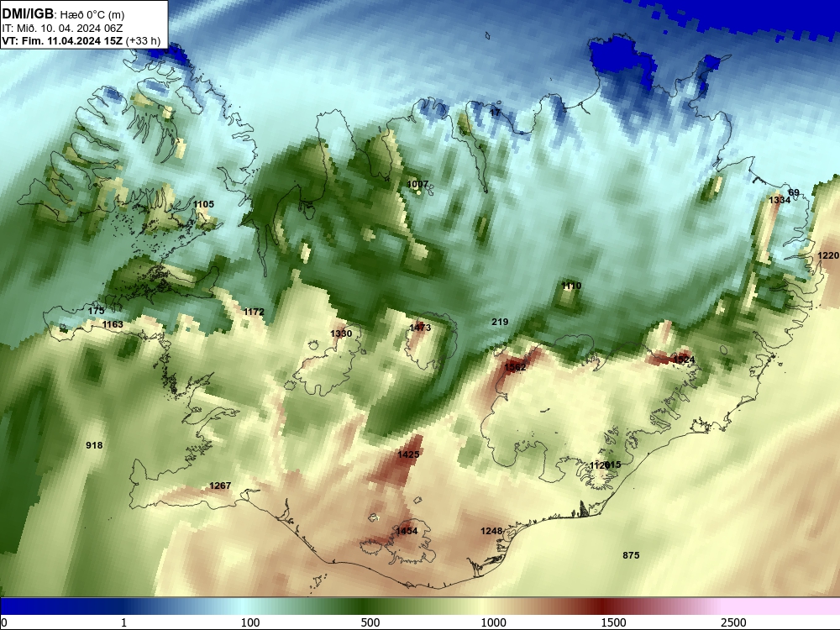Click the 1267 height value

click(x=220, y=486)
